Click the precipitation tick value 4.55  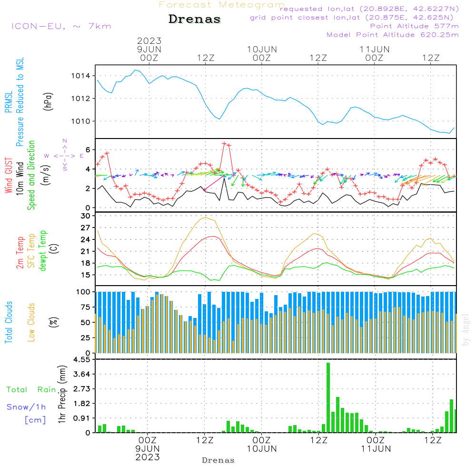[82, 359]
